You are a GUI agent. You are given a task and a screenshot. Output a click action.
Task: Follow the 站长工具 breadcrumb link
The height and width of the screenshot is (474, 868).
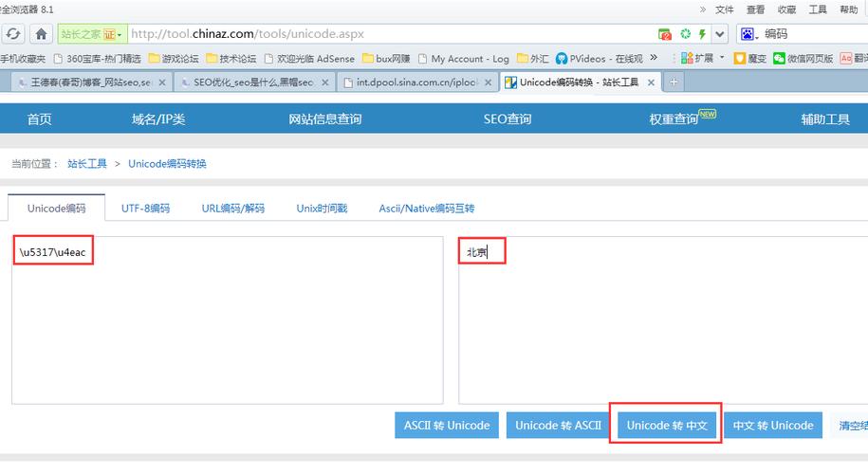point(87,164)
